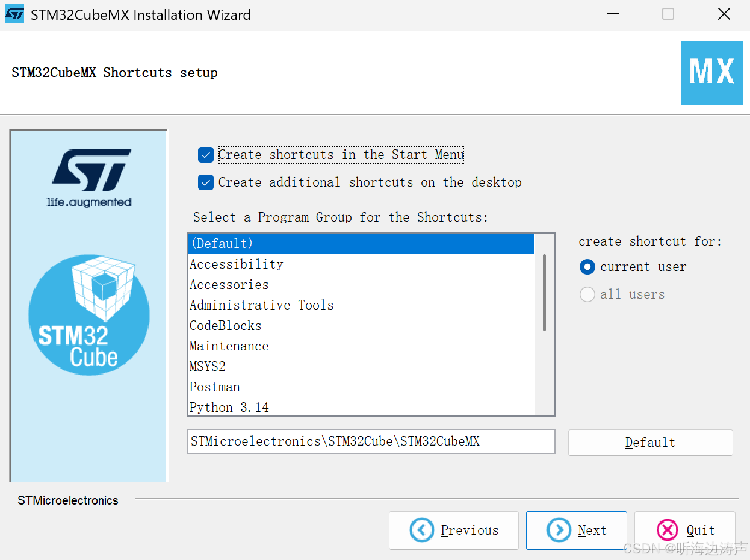Pick Python 3.14 program group
This screenshot has height=560, width=750.
[x=361, y=407]
